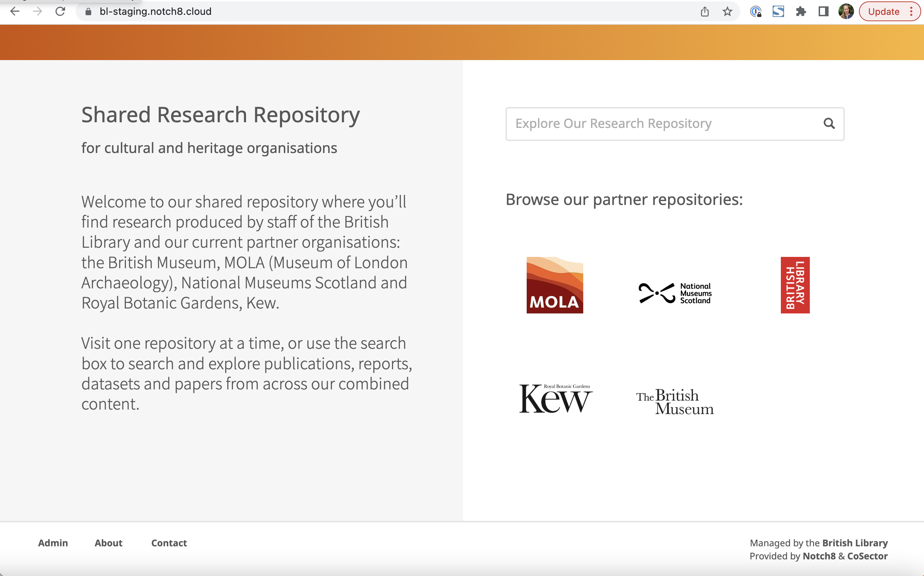Open the blue S extension icon
The height and width of the screenshot is (576, 924).
[x=778, y=11]
